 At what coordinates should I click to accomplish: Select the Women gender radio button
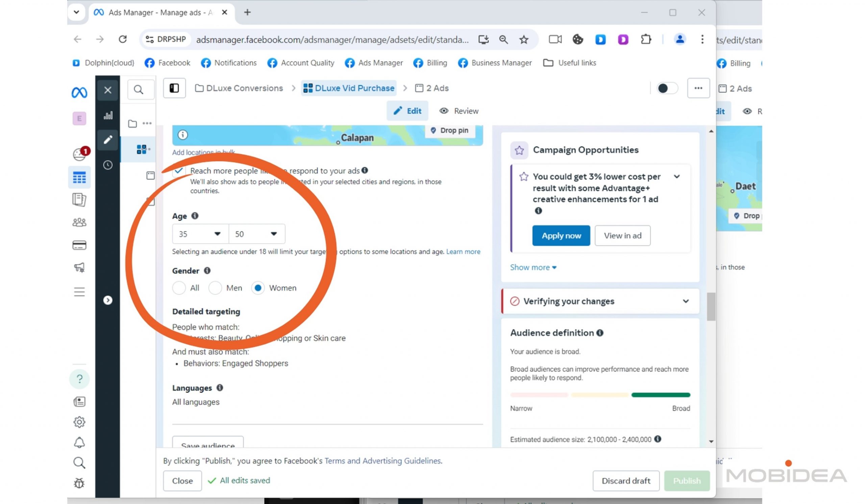coord(258,288)
